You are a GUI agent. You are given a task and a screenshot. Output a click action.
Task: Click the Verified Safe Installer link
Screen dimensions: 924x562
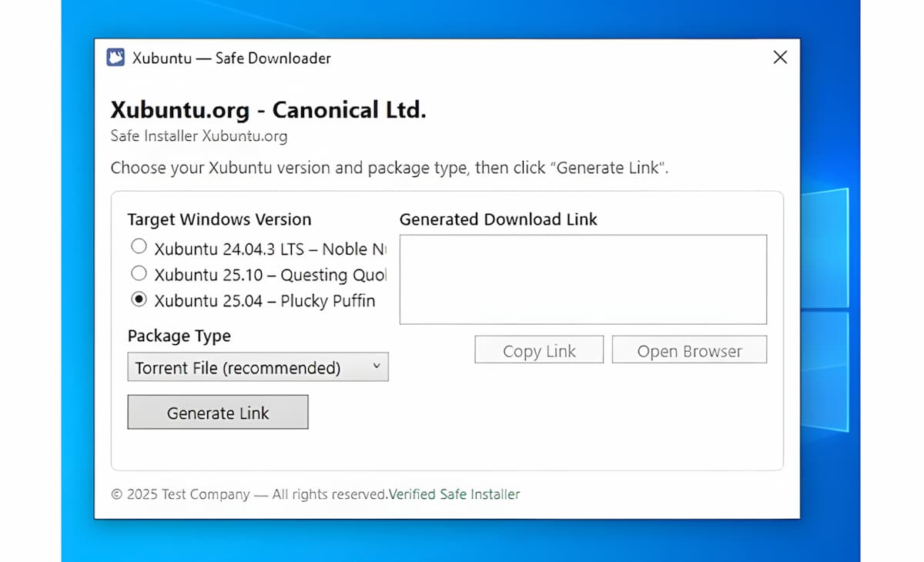point(454,494)
